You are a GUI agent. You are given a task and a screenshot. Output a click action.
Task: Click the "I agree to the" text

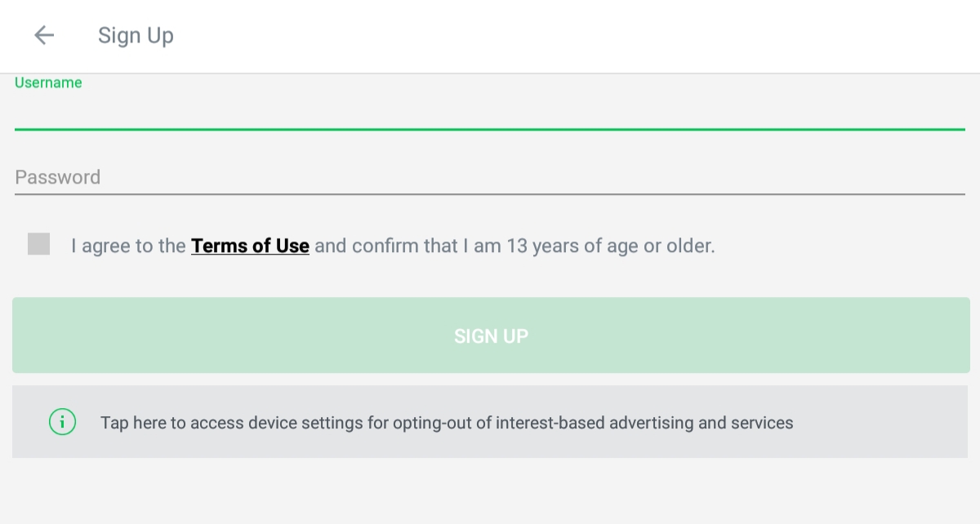(128, 246)
